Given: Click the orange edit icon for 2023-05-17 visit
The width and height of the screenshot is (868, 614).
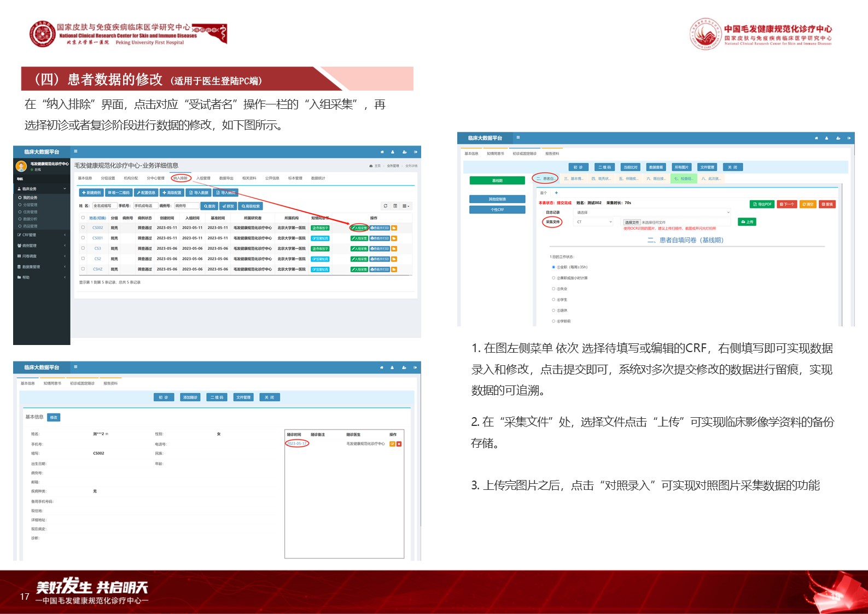Looking at the screenshot, I should coord(392,444).
